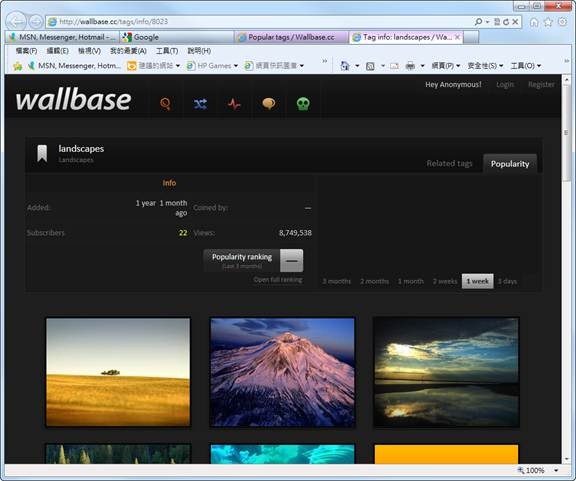Open the 檢視(V) menu
Image resolution: width=576 pixels, height=481 pixels.
89,51
